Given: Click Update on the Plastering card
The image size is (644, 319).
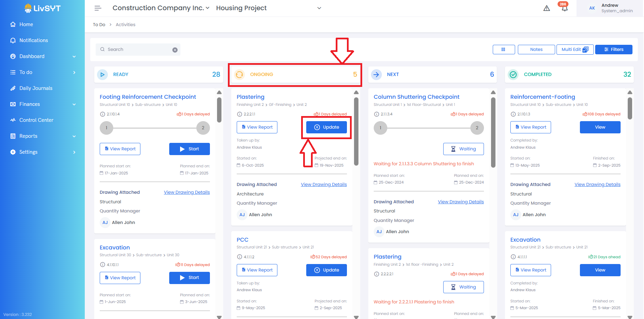Looking at the screenshot, I should coord(326,127).
